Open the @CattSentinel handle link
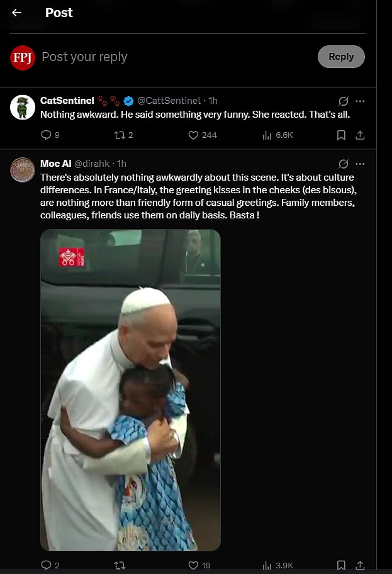 click(x=169, y=101)
